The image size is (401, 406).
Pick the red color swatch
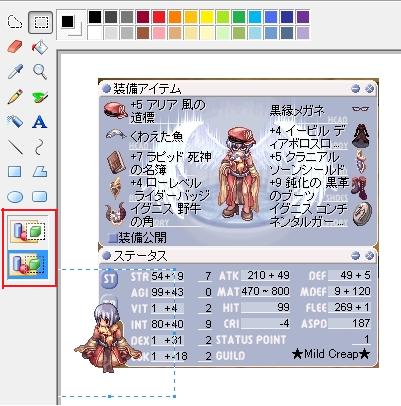point(159,17)
